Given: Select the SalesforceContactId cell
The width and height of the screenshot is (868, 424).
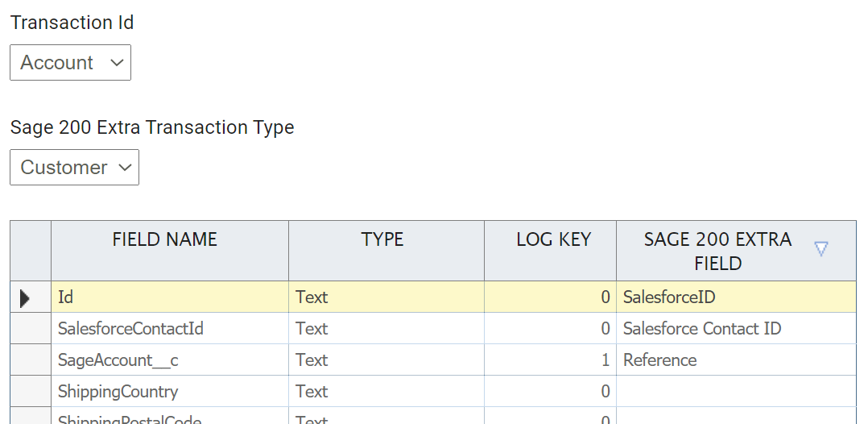Looking at the screenshot, I should 169,329.
